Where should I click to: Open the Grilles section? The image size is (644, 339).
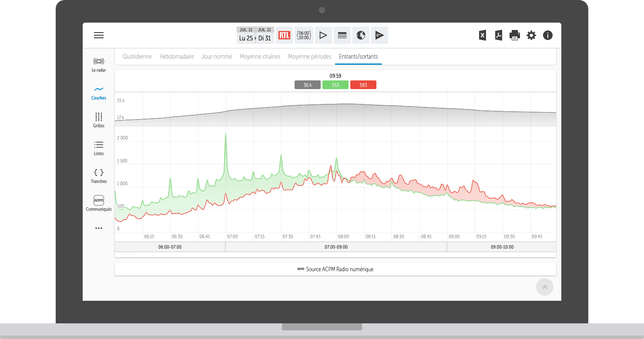coord(99,120)
